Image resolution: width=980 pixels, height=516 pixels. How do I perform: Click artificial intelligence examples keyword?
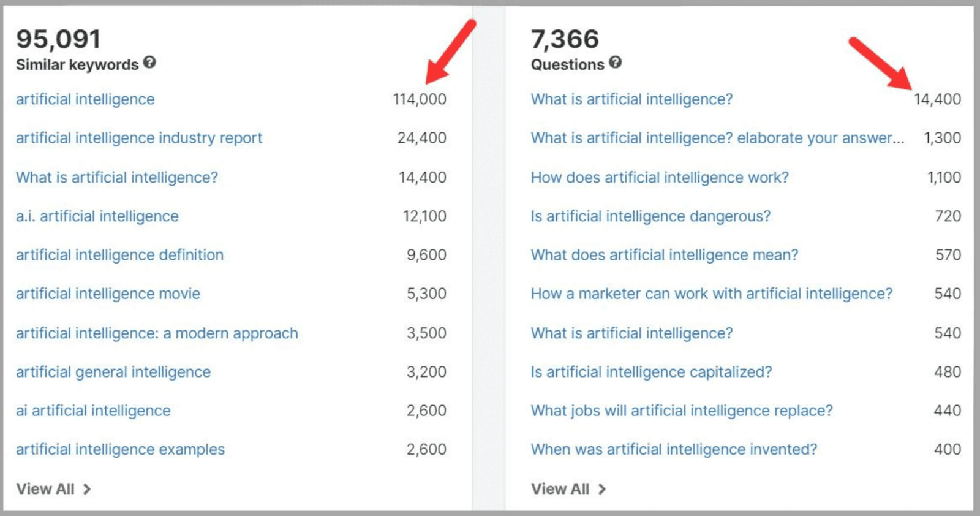pos(120,449)
